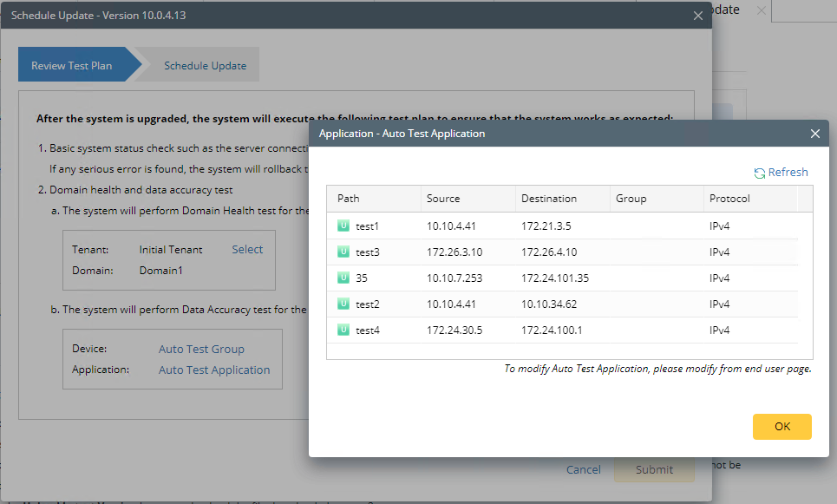Viewport: 837px width, 504px height.
Task: Switch to Review Test Plan step
Action: pyautogui.click(x=72, y=66)
